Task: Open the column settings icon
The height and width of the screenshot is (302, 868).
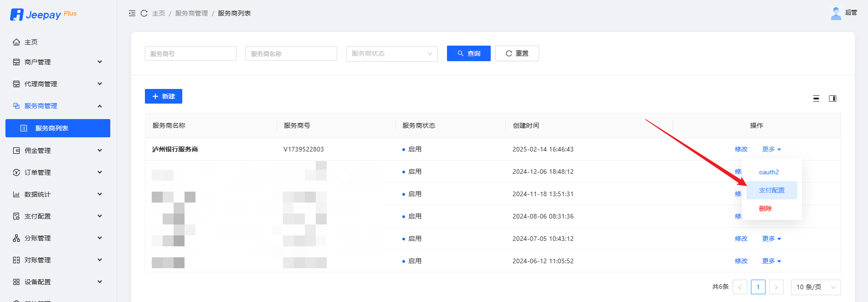Action: 832,99
